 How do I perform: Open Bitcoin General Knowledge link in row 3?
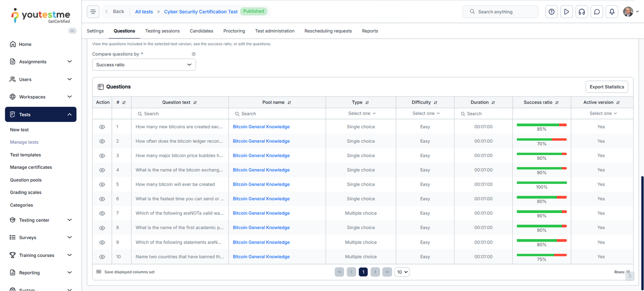click(261, 156)
